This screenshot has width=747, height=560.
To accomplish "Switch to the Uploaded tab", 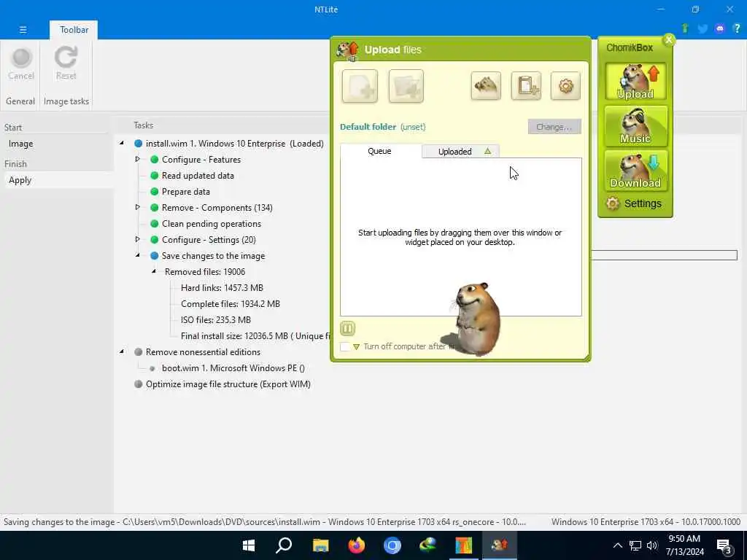I will (x=461, y=152).
